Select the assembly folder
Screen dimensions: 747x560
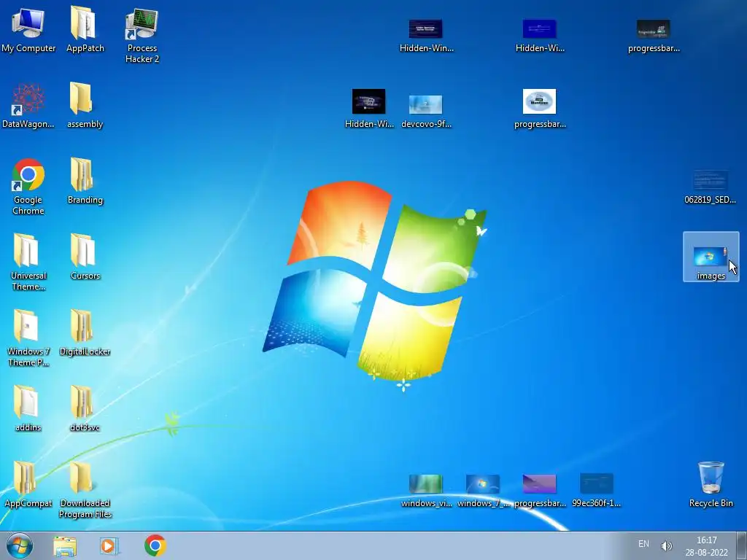[85, 106]
